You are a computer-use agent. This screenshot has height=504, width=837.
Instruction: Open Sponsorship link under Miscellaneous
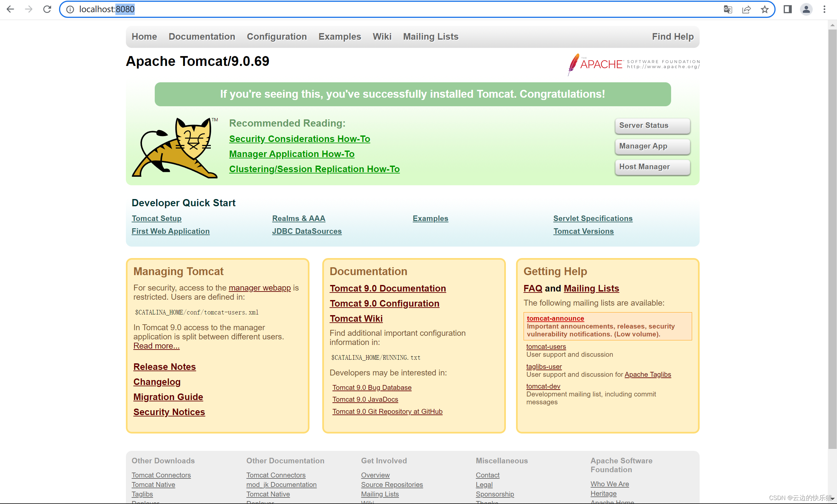click(495, 494)
